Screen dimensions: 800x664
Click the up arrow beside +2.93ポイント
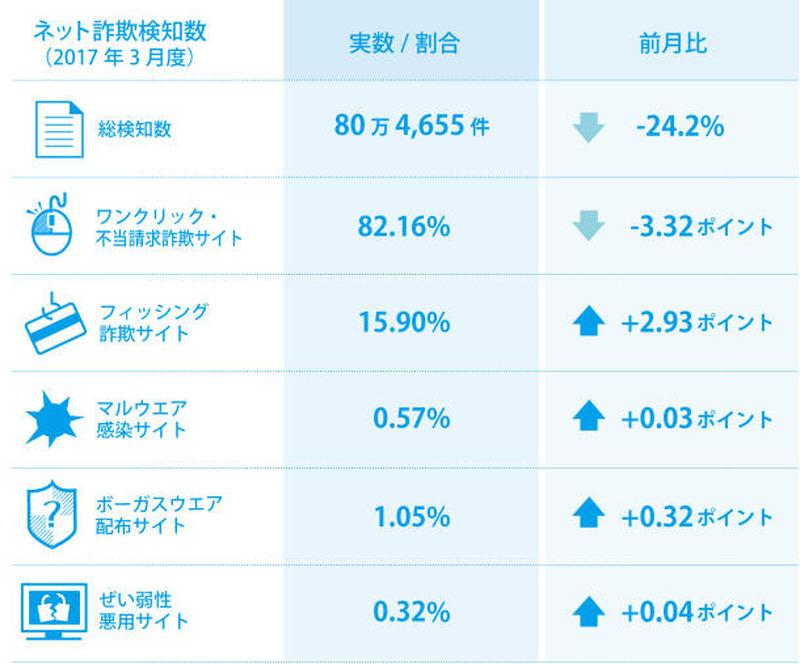pos(588,322)
